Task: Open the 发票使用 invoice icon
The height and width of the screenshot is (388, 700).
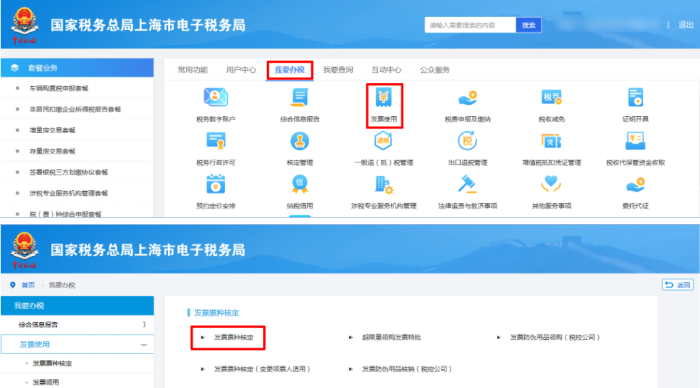Action: coord(383,97)
